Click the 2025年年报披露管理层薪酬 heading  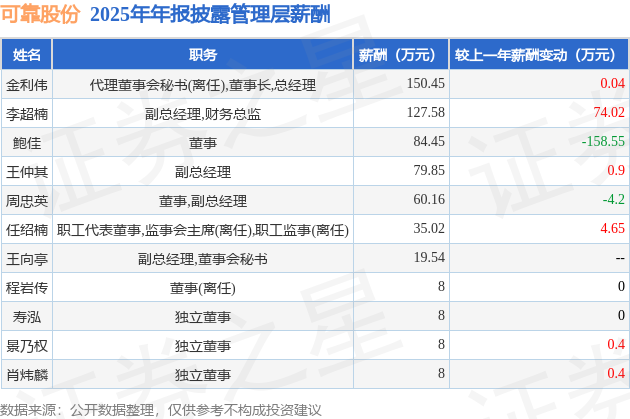[x=210, y=15]
